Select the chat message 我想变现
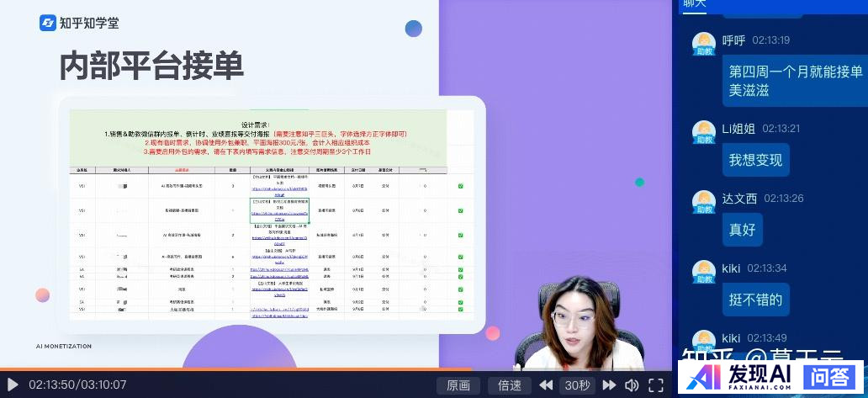 point(755,160)
